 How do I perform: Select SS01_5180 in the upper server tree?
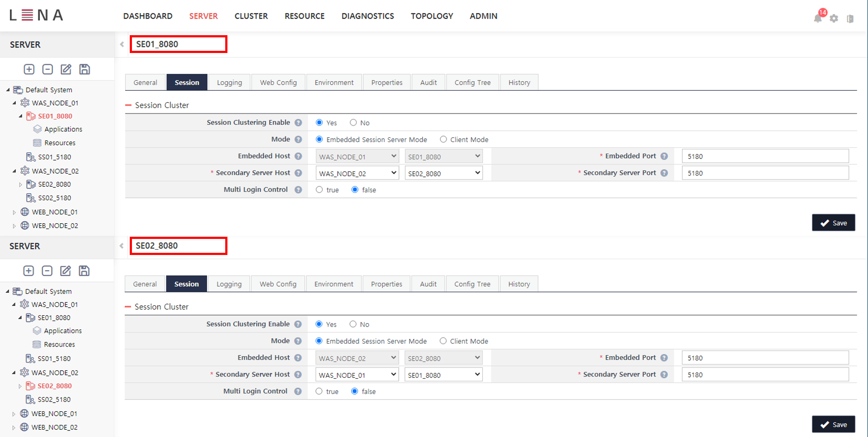54,157
